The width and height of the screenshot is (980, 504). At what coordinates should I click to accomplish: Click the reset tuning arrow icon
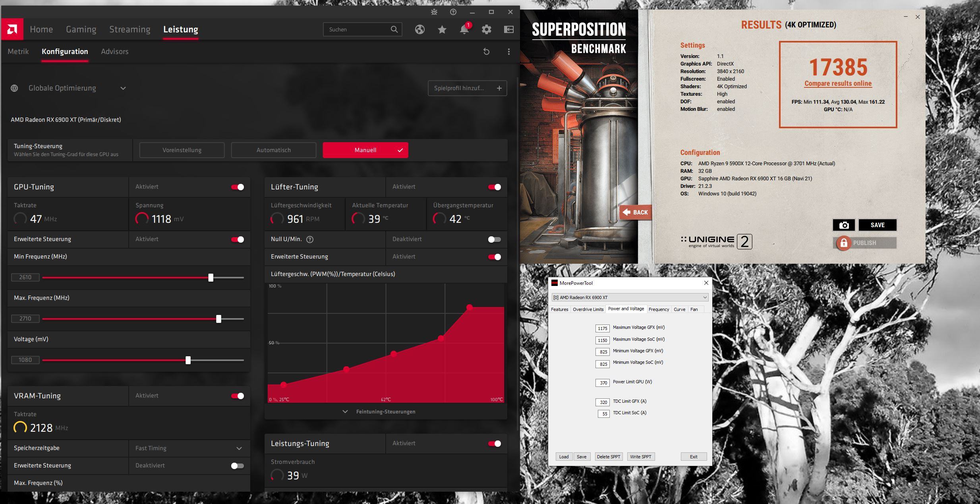[x=486, y=52]
